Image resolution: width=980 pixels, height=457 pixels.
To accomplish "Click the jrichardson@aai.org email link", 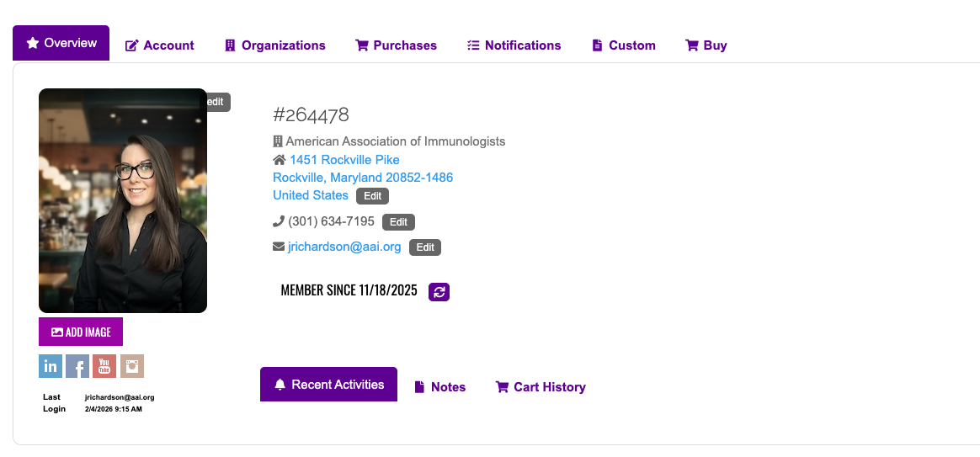I will coord(344,247).
